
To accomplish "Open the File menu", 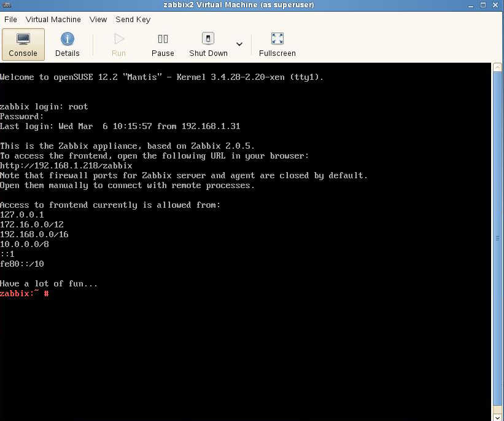I will click(10, 20).
